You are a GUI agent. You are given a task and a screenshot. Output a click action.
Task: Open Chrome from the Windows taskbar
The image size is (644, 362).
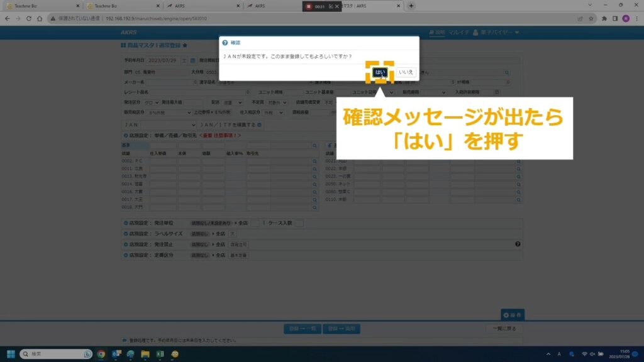coord(101,354)
